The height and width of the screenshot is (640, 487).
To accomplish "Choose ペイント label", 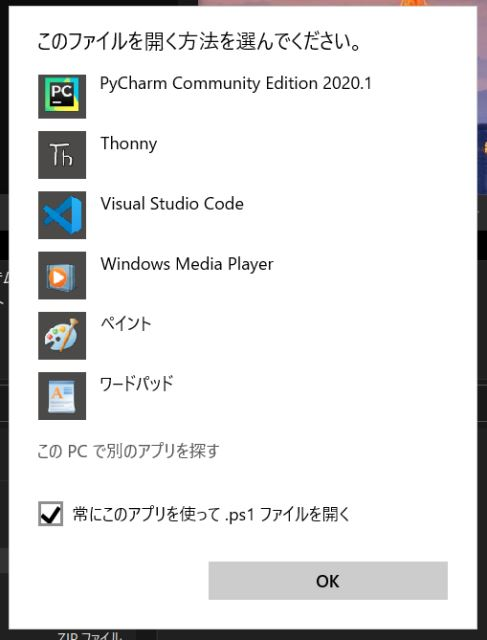I will coord(126,324).
